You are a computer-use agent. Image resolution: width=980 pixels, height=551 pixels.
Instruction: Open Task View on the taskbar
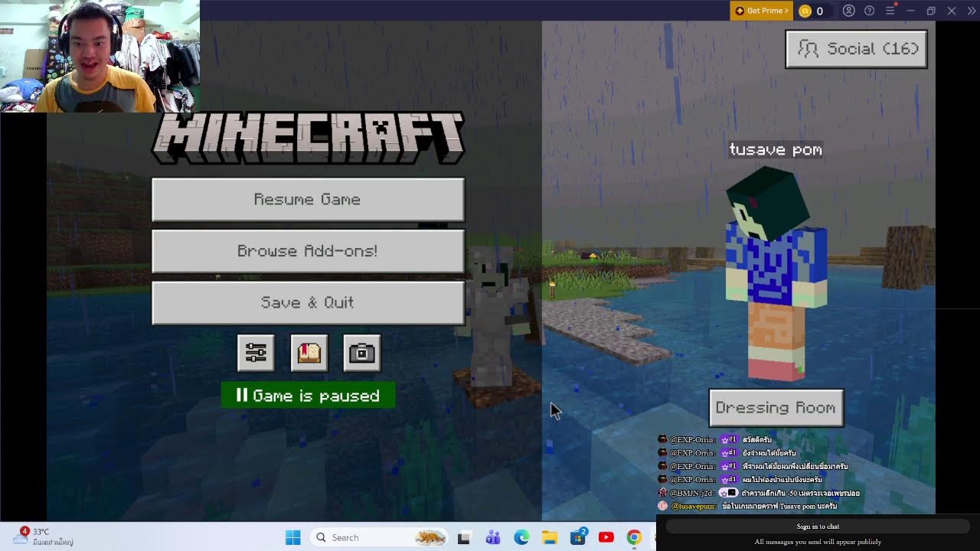(463, 537)
